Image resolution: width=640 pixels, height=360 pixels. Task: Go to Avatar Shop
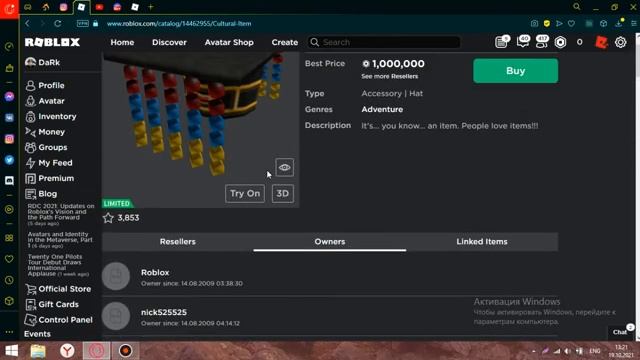[229, 42]
